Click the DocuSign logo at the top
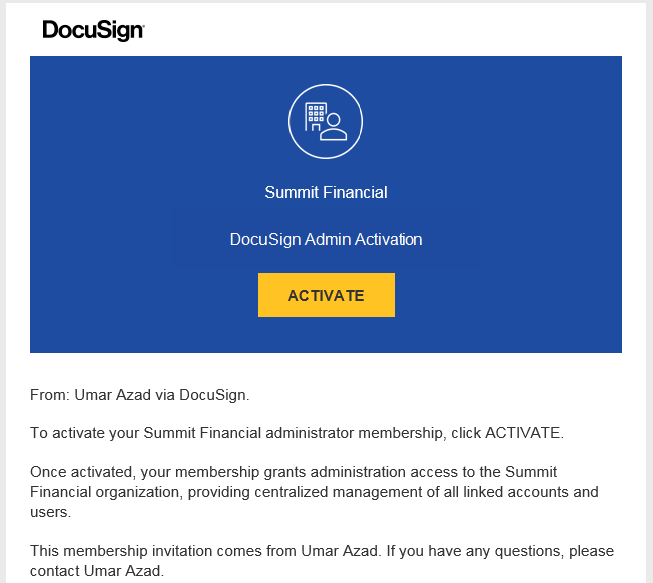This screenshot has height=583, width=653. click(93, 31)
